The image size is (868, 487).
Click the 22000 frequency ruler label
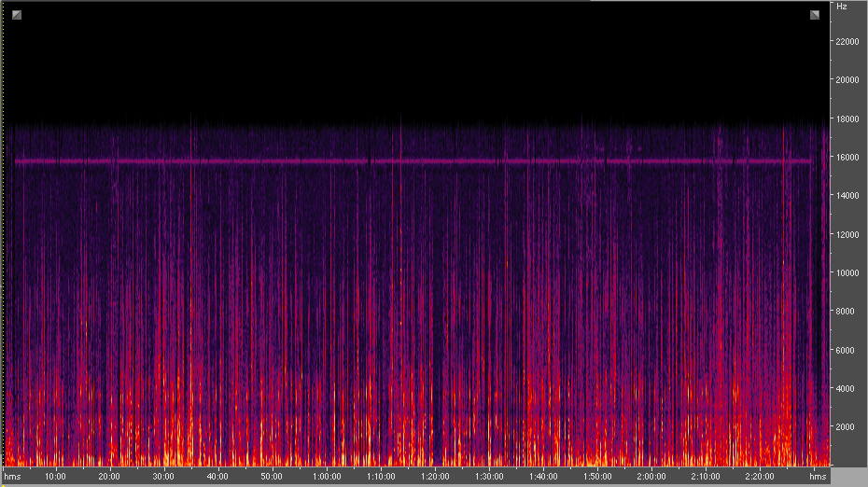(x=847, y=42)
